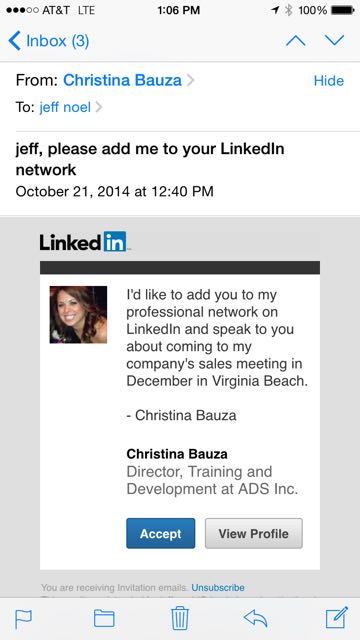360x640 pixels.
Task: Open sender Christina Bauza contact
Action: (x=122, y=80)
